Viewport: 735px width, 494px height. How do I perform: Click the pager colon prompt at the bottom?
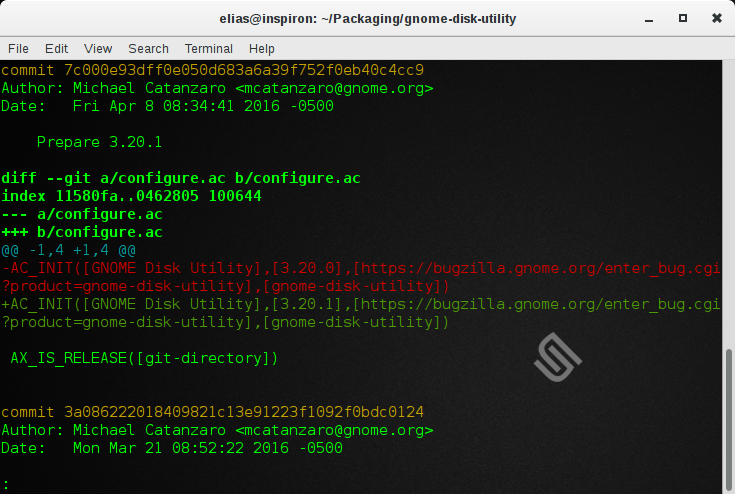click(x=5, y=485)
